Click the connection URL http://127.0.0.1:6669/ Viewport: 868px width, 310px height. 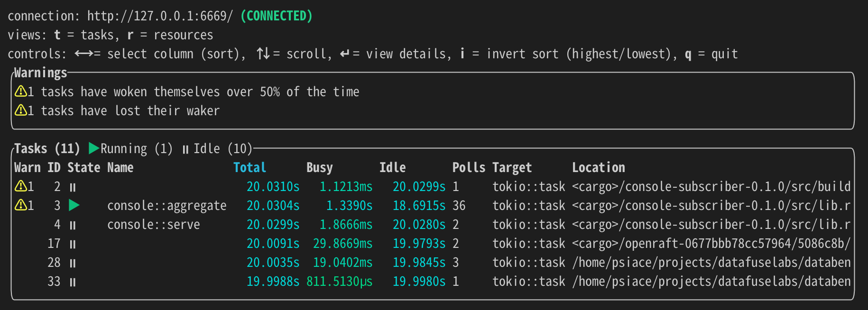[x=160, y=16]
